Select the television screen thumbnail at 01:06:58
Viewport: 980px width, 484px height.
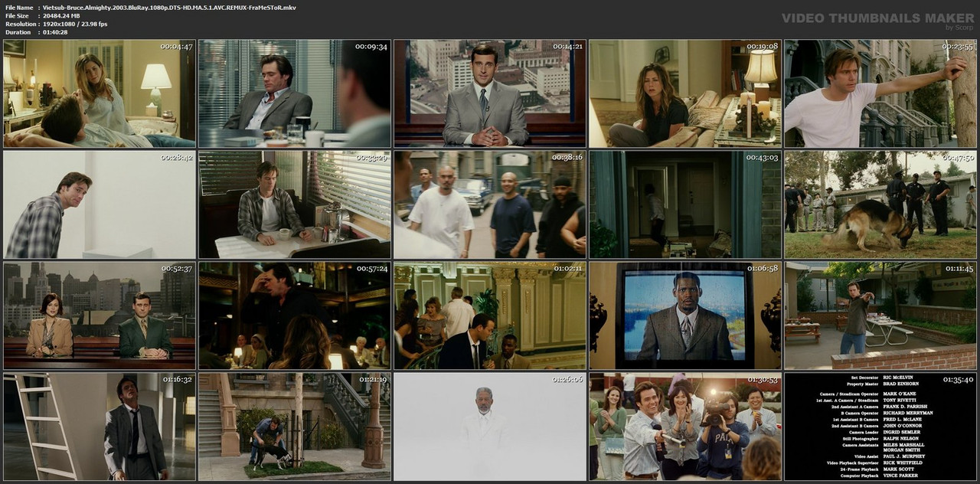click(x=685, y=316)
